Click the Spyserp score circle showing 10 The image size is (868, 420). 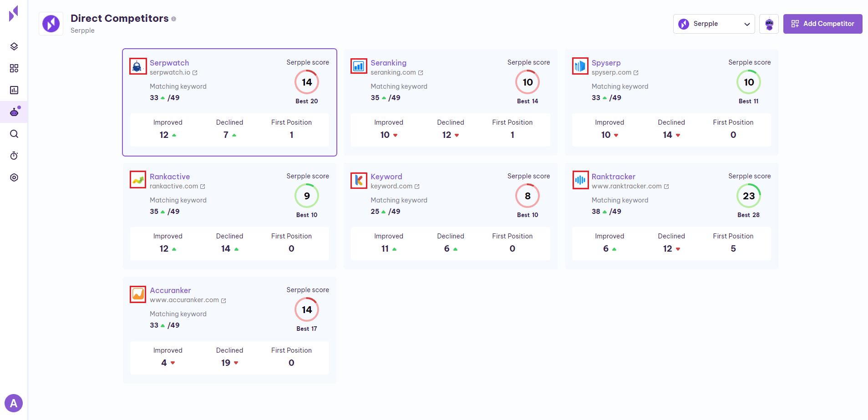tap(749, 82)
